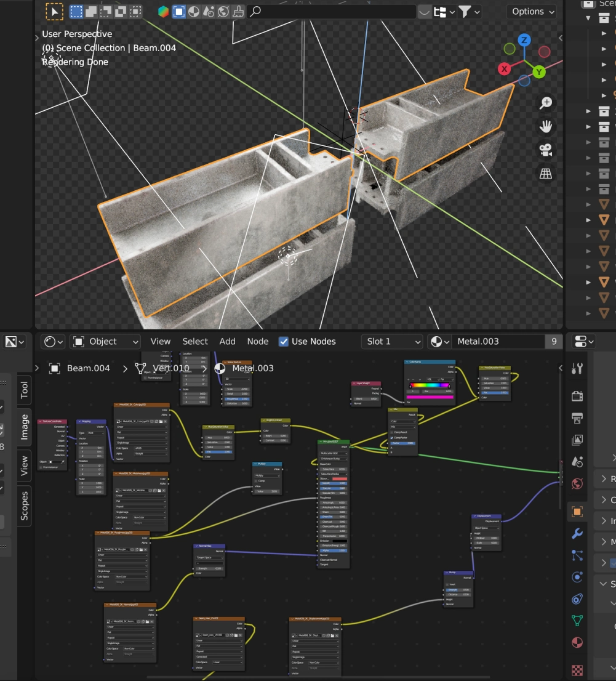This screenshot has height=681, width=616.
Task: Toggle From Instancer in Texture Coordinate node
Action: point(41,467)
